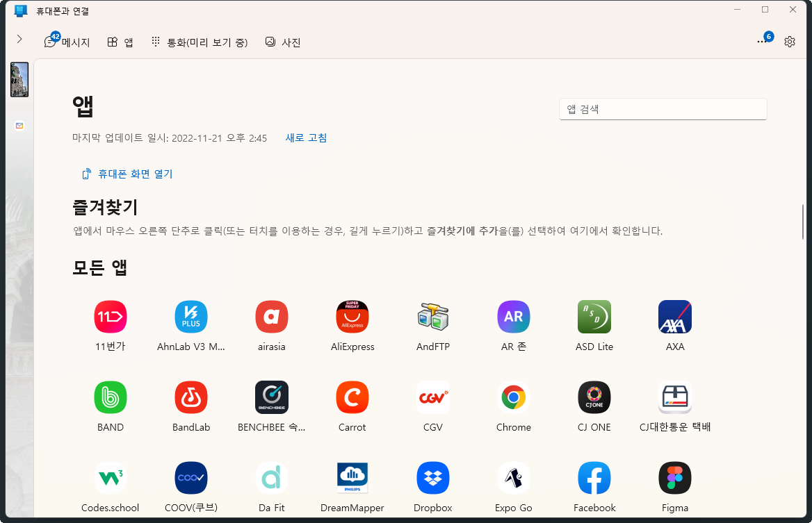
Task: Launch AhnLab V3 Mobile Plus app
Action: pos(191,317)
